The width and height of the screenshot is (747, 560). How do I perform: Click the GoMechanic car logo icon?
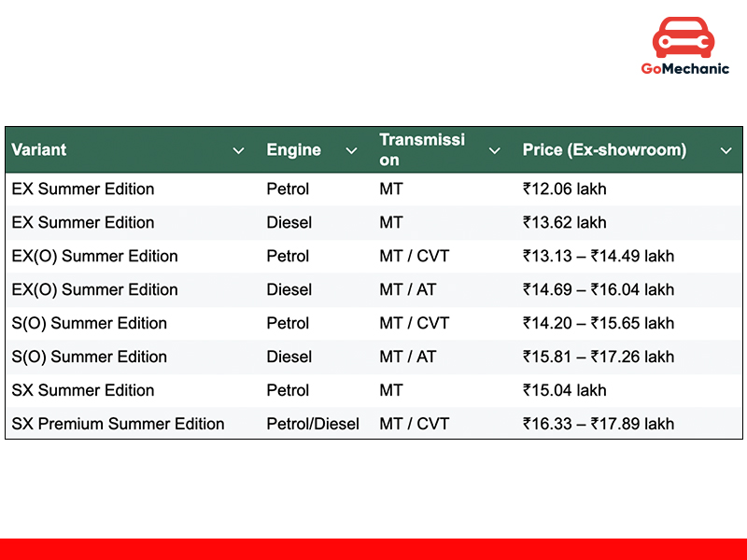tap(684, 37)
